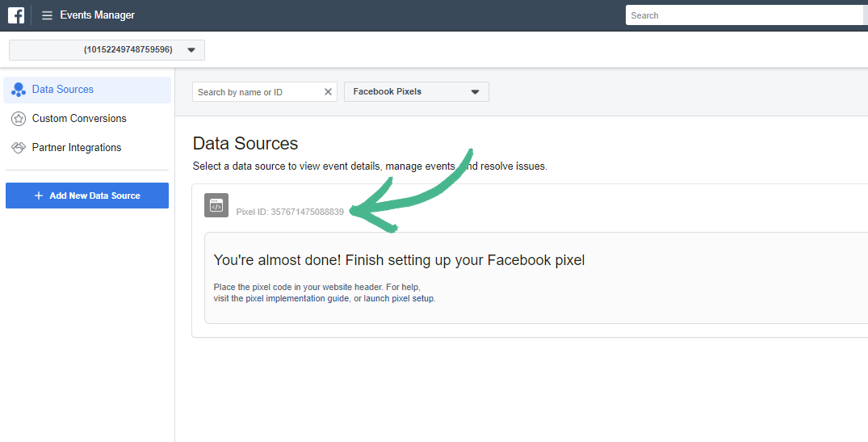Select the Data Sources label in sidebar
Image resolution: width=868 pixels, height=442 pixels.
(63, 90)
